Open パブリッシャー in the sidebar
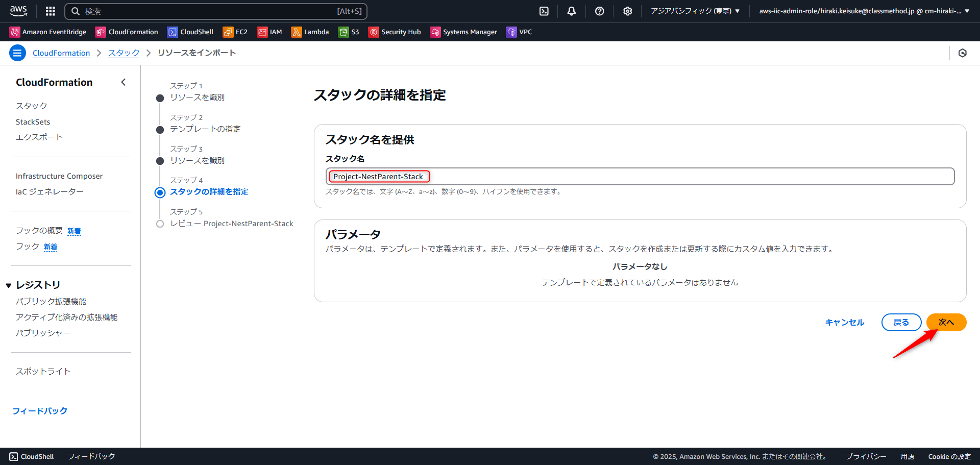The height and width of the screenshot is (465, 980). point(43,333)
